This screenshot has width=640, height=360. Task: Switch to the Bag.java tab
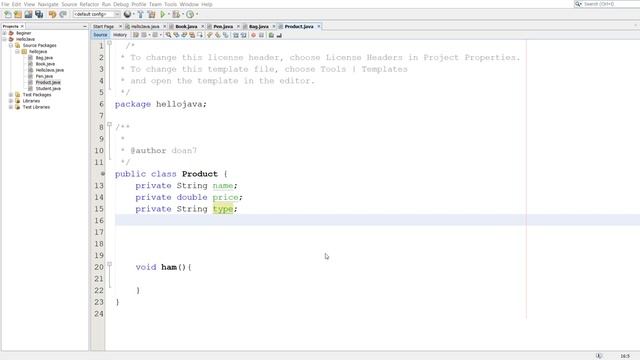point(258,26)
